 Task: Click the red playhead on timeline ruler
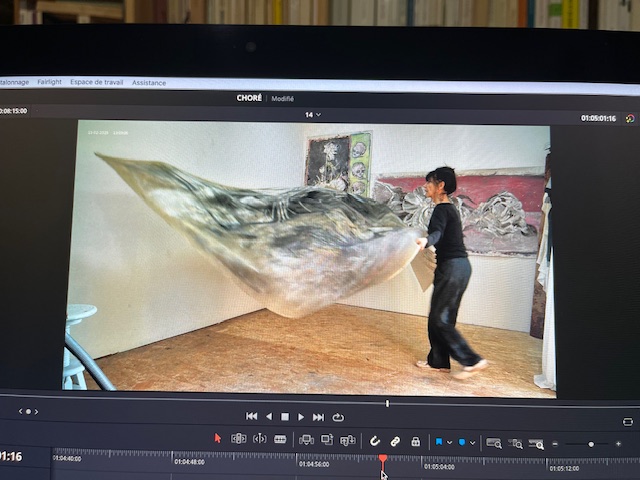click(x=382, y=459)
